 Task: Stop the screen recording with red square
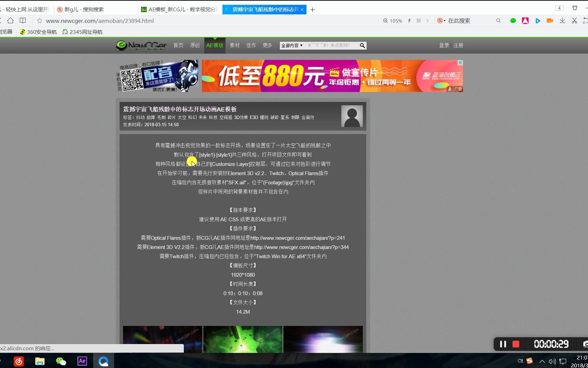click(x=516, y=344)
